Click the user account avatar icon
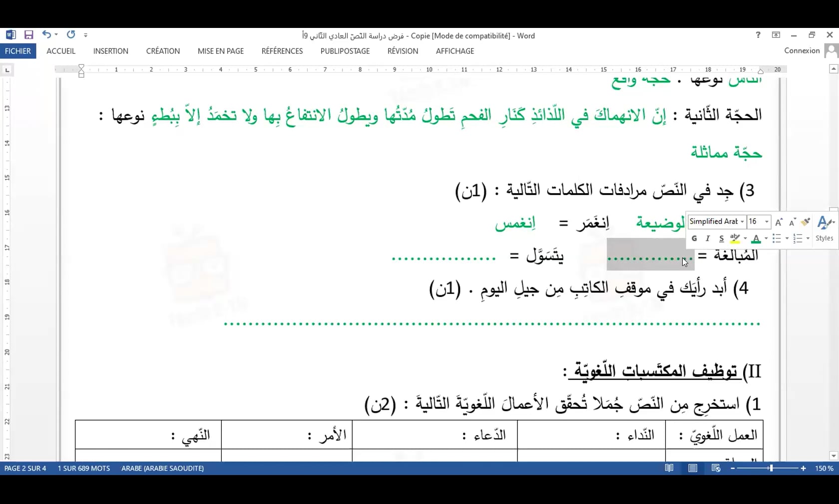The width and height of the screenshot is (839, 504). [x=831, y=51]
